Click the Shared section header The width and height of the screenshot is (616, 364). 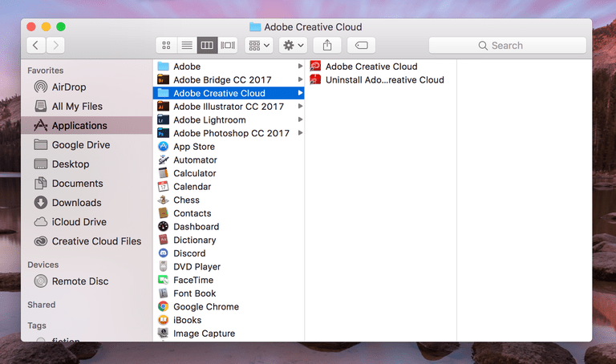(x=41, y=305)
